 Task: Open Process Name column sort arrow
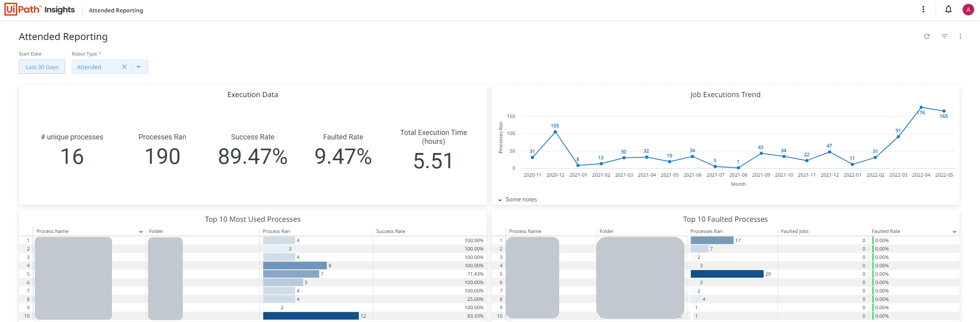click(x=141, y=232)
